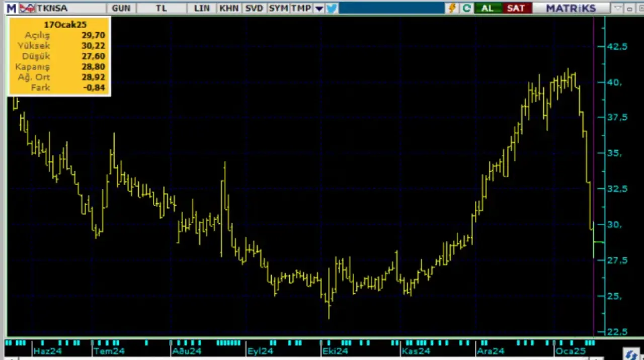This screenshot has height=360, width=644.
Task: Toggle the SVD button in the toolbar
Action: click(x=254, y=8)
